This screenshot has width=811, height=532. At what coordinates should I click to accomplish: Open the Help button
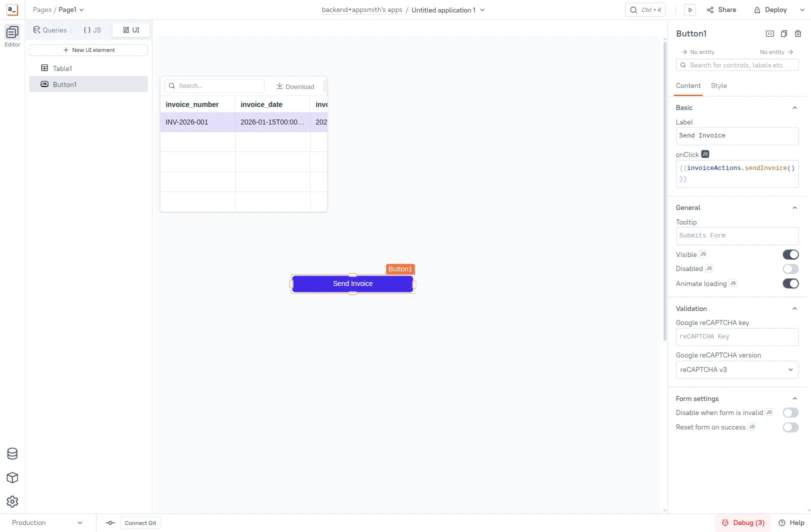point(791,523)
